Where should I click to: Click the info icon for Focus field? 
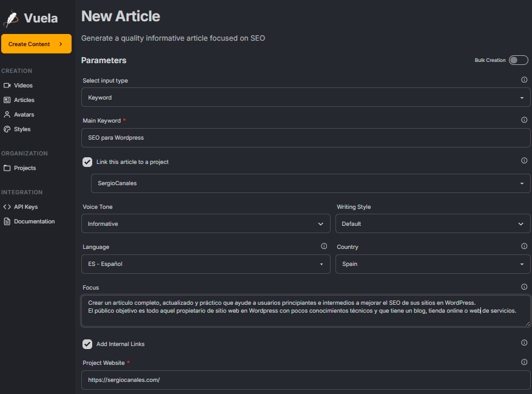coord(524,287)
